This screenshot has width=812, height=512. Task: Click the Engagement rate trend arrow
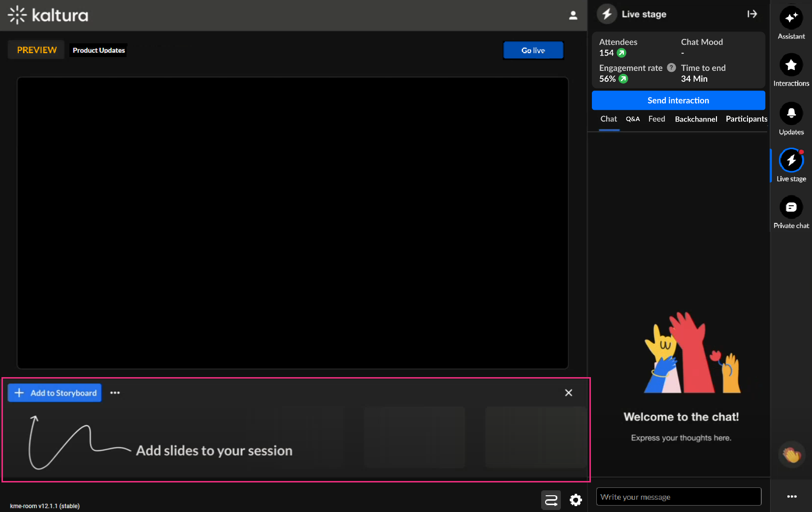coord(623,79)
